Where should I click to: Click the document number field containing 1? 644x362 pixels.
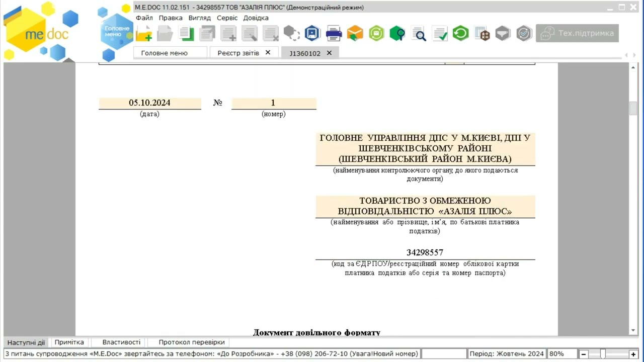pos(274,103)
